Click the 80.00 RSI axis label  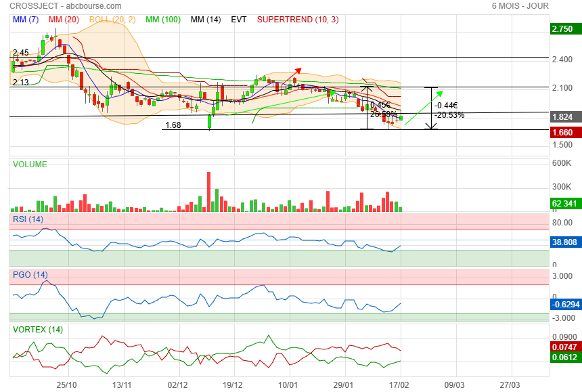point(562,223)
